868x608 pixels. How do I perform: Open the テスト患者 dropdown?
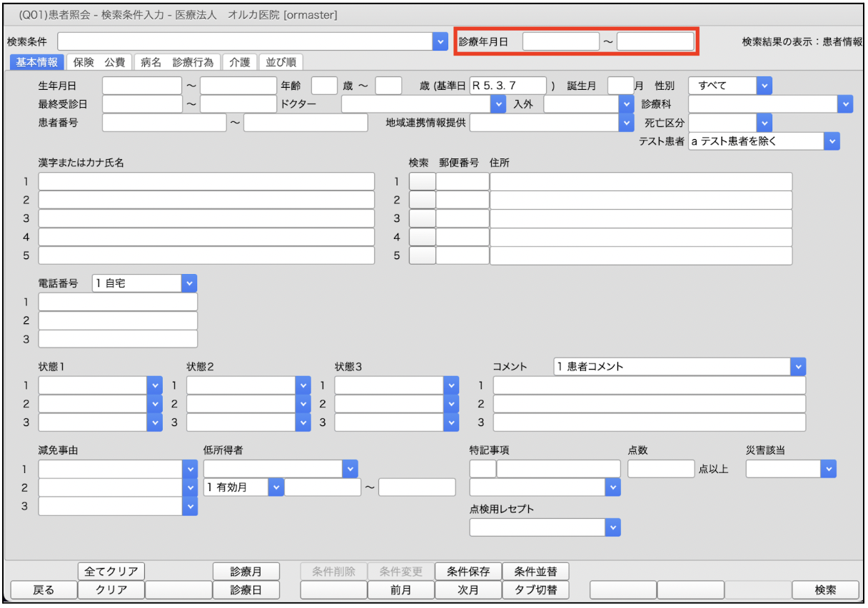pos(832,141)
